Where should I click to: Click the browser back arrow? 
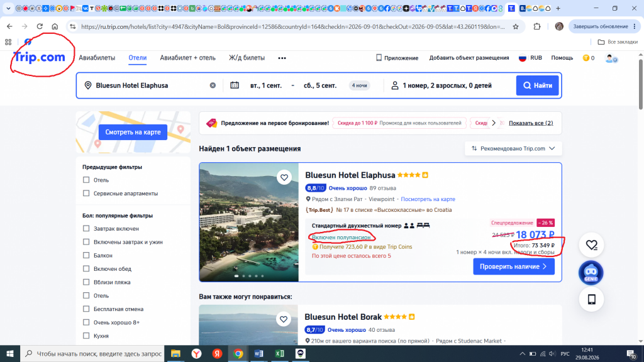click(x=9, y=26)
